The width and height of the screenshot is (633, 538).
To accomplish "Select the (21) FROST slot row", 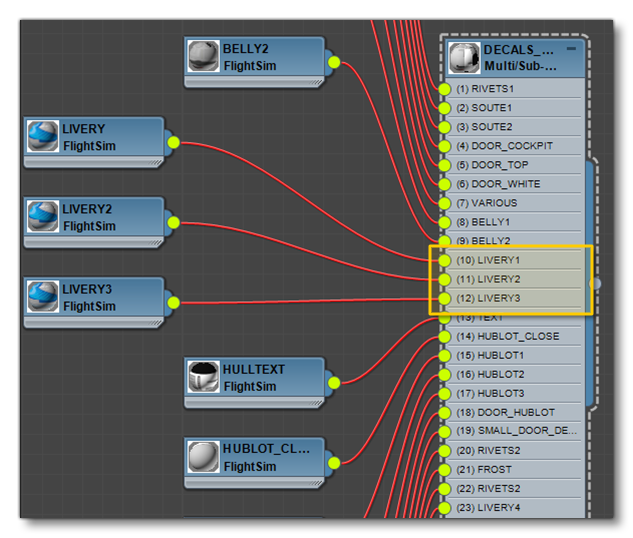I will pos(516,469).
